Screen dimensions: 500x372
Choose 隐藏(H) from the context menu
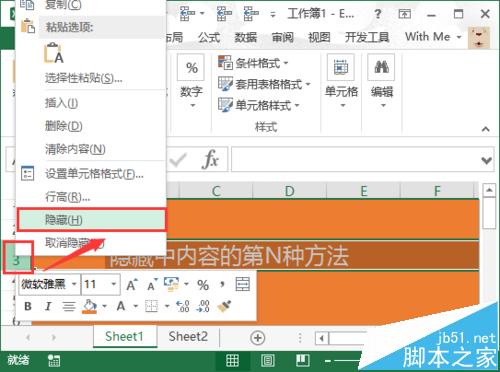tap(91, 220)
